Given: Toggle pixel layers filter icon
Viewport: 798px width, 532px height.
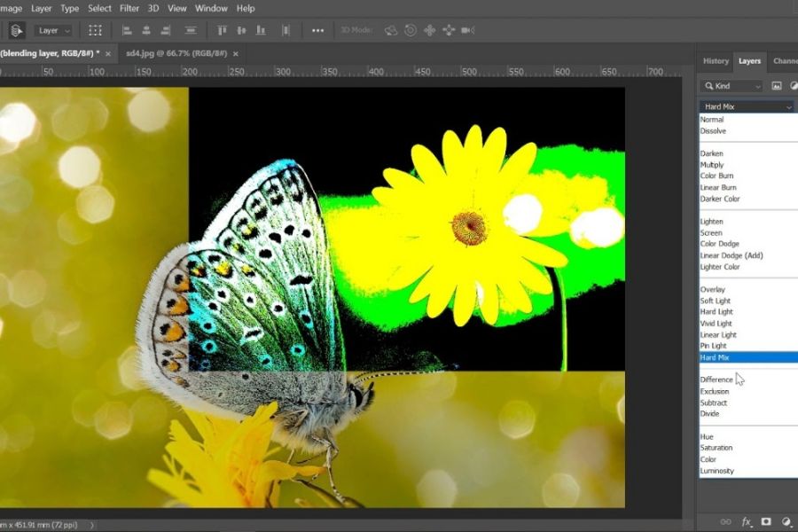Looking at the screenshot, I should point(776,86).
